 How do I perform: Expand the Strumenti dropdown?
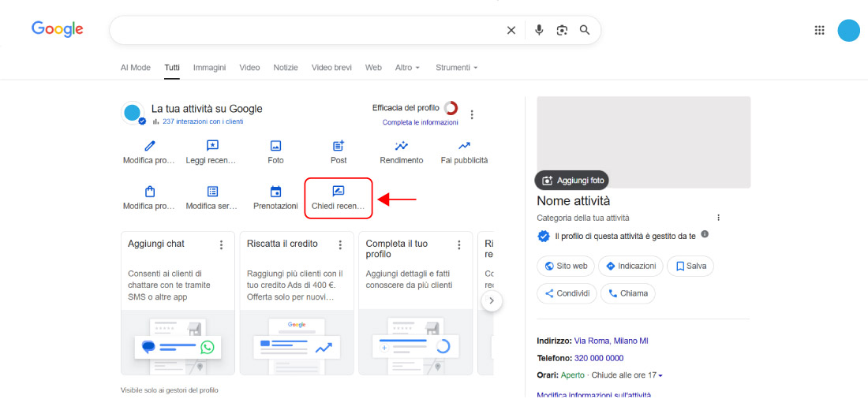pos(456,68)
